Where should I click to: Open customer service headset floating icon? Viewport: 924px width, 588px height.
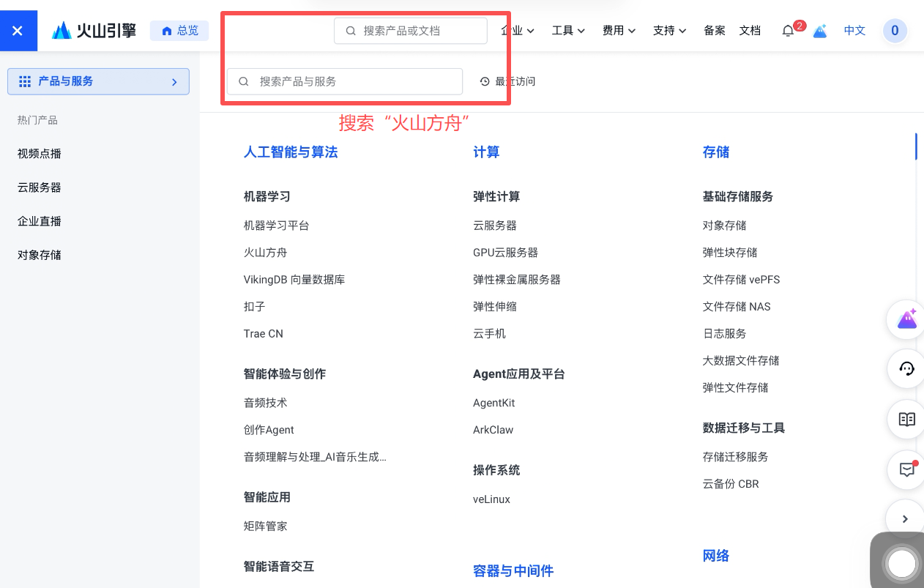tap(907, 368)
